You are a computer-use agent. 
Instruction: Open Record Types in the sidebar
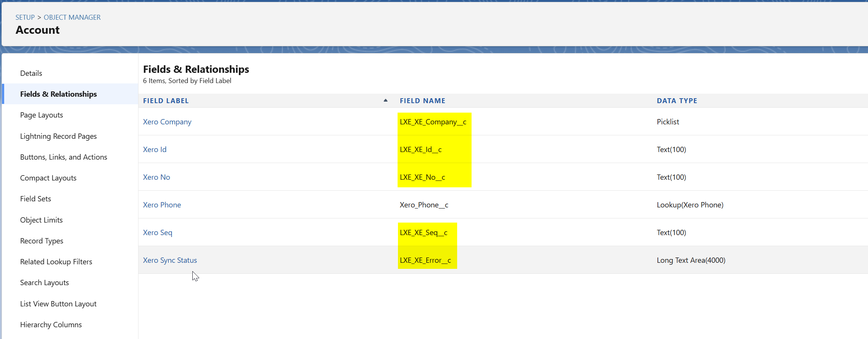point(42,241)
